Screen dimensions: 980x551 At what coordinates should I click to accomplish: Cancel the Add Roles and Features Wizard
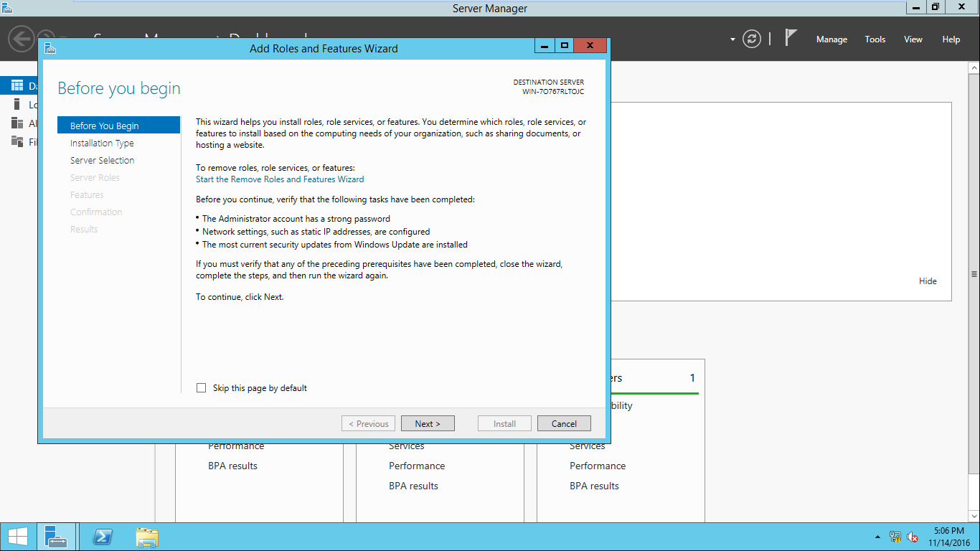[x=564, y=423]
